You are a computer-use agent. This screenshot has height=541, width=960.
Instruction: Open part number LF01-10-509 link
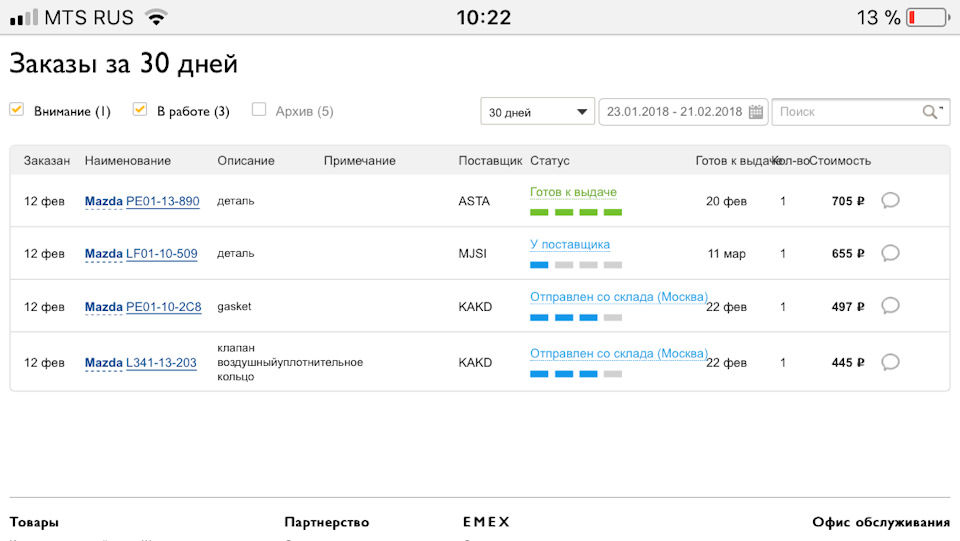[162, 254]
